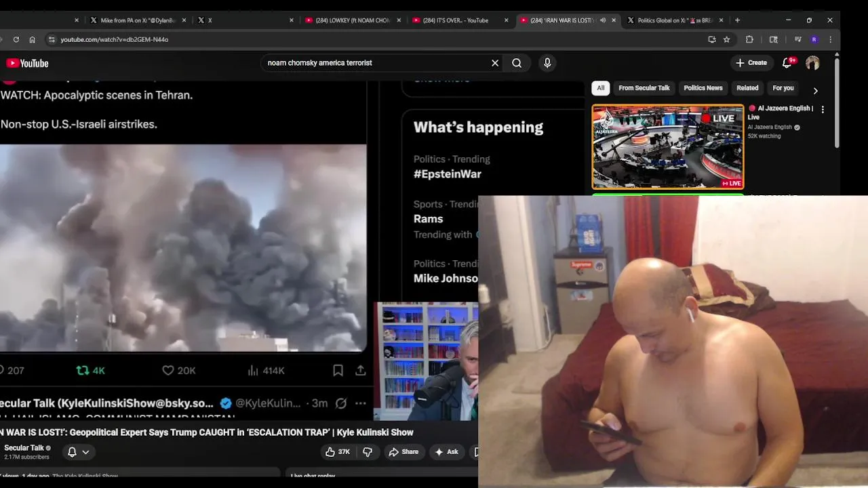Open install app icon in address bar

coord(711,39)
